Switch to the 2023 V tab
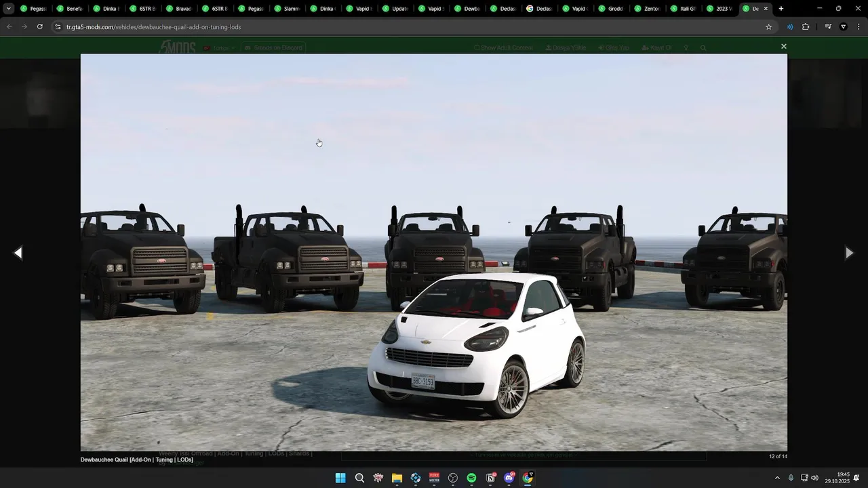The image size is (868, 488). 719,9
